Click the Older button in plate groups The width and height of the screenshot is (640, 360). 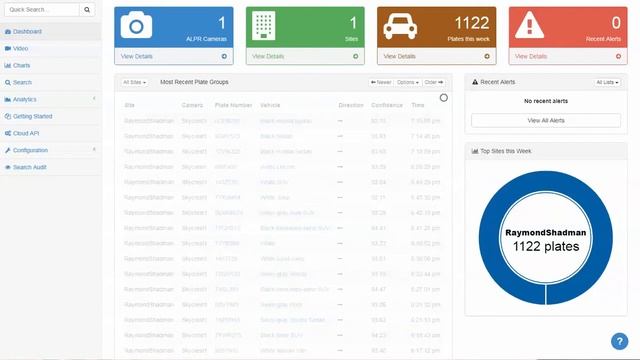pos(434,82)
